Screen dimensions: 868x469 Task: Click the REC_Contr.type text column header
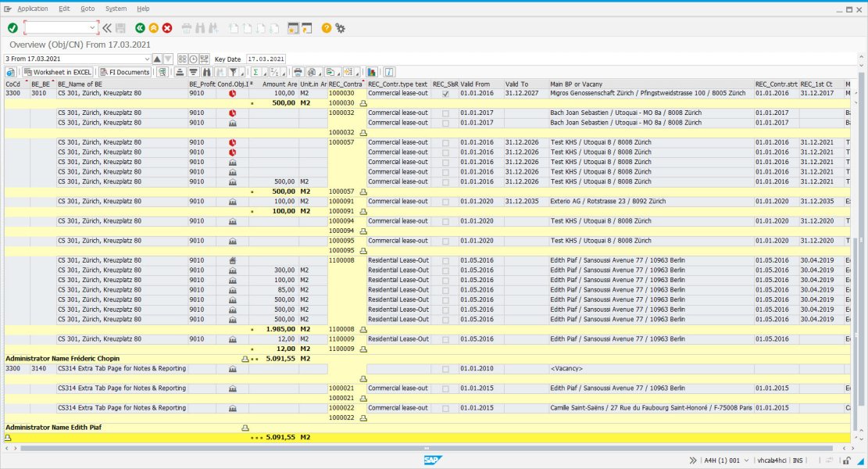pyautogui.click(x=398, y=84)
